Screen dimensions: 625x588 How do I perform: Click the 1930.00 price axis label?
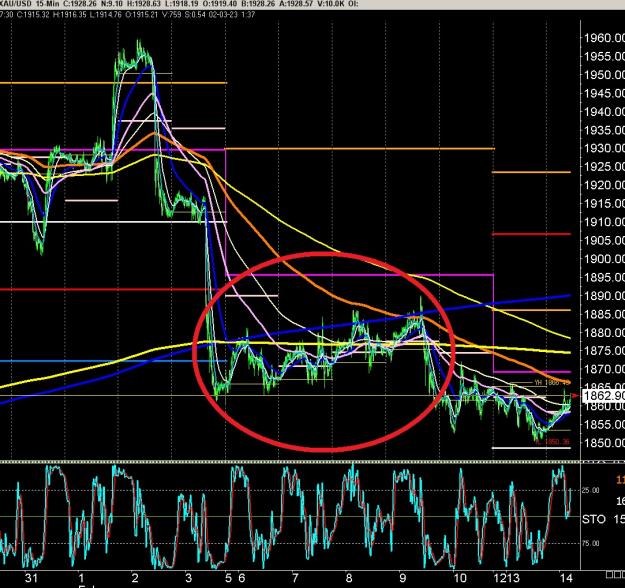click(x=604, y=148)
